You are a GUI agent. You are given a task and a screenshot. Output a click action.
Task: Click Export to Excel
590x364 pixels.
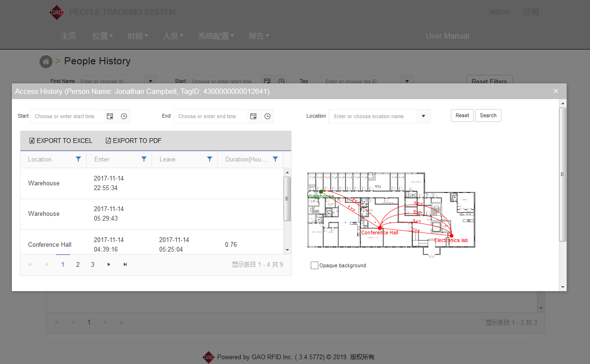click(61, 141)
